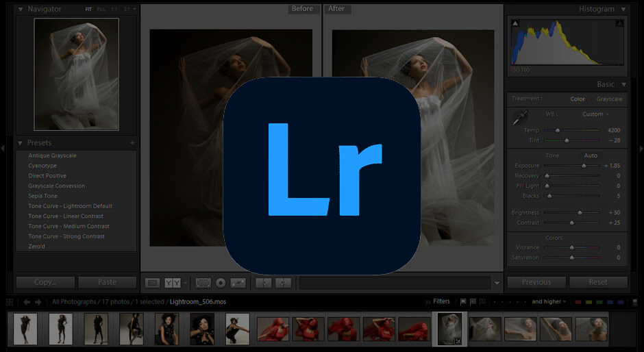Filter by green color label swatch
This screenshot has height=352, width=644.
[599, 302]
